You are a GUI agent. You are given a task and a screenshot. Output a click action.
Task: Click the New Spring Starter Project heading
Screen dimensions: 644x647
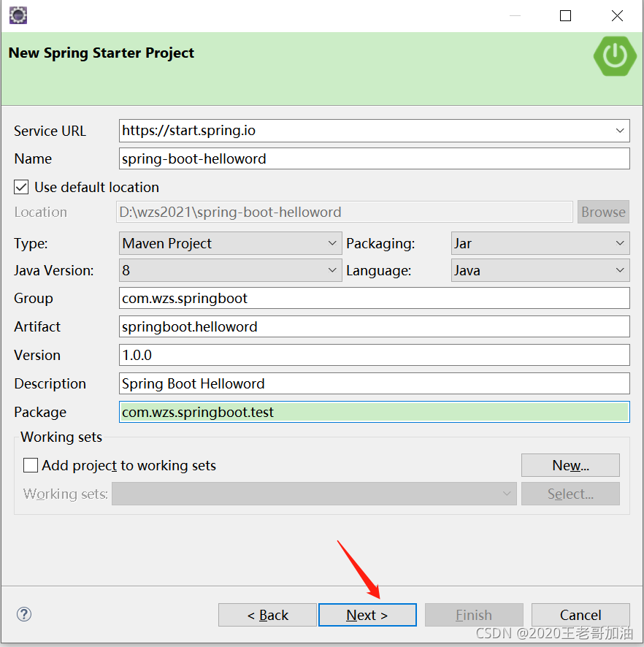coord(101,53)
